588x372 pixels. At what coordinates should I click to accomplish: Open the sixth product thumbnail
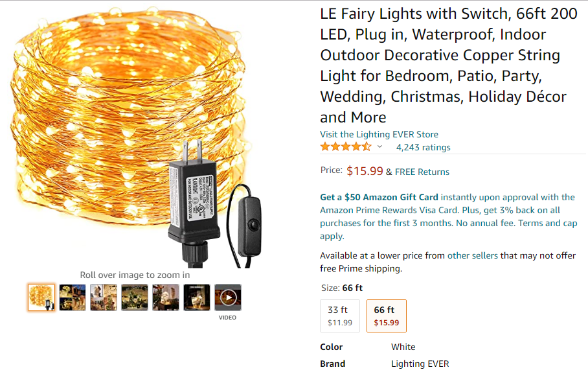[x=197, y=297]
